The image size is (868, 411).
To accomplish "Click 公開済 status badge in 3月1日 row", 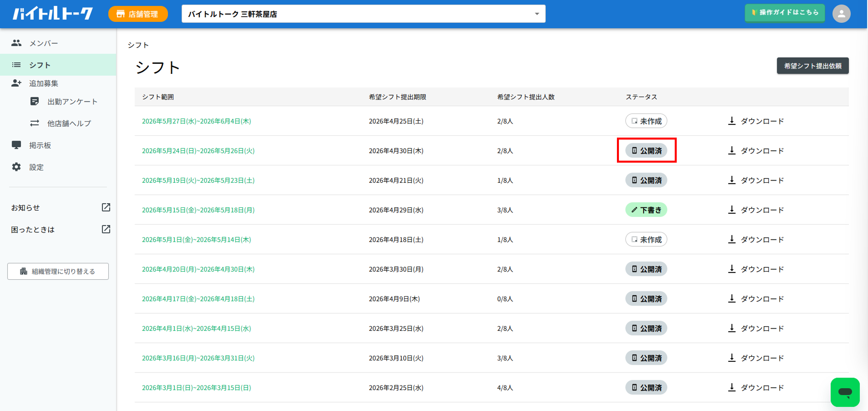I will point(646,387).
